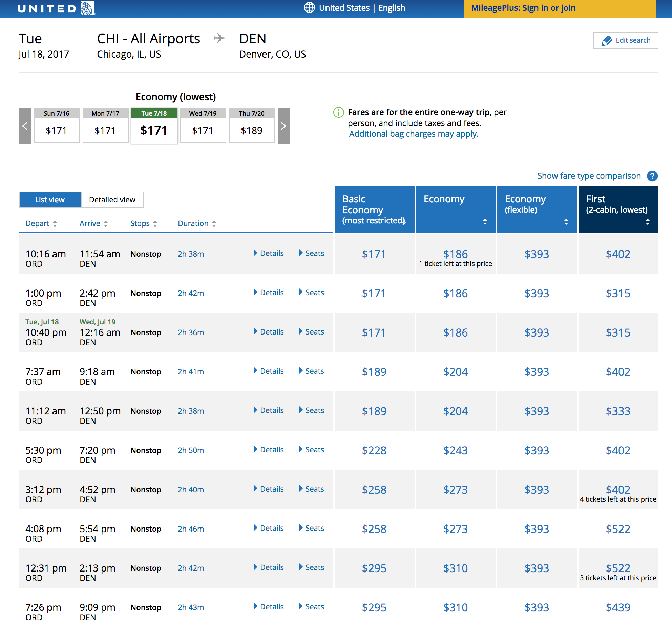Select the Wed 7/19 date tab
This screenshot has width=672, height=625.
coord(203,126)
